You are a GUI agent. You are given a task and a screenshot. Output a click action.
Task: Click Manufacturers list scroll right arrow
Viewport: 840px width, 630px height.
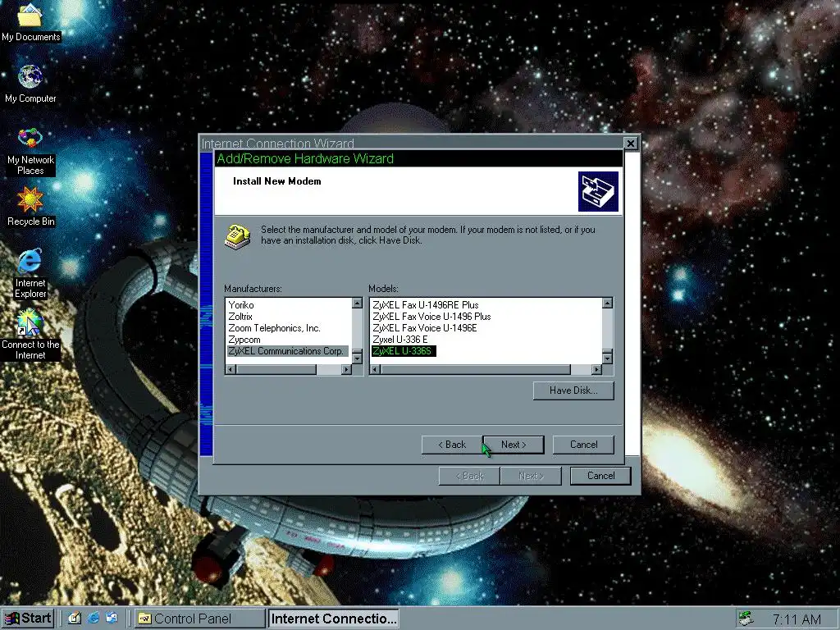[346, 370]
